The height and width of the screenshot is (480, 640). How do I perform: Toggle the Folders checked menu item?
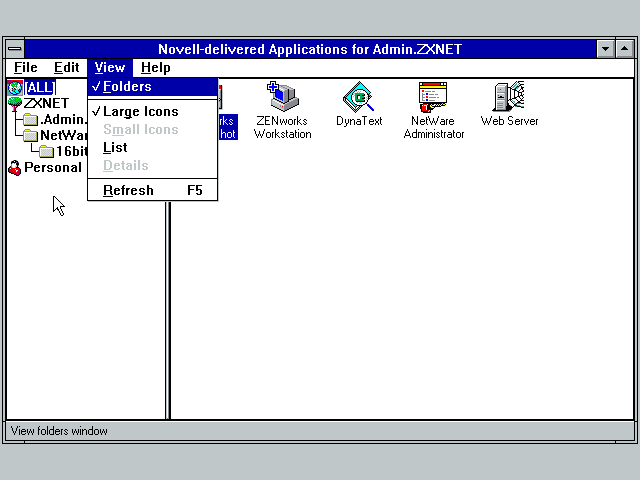coord(152,87)
